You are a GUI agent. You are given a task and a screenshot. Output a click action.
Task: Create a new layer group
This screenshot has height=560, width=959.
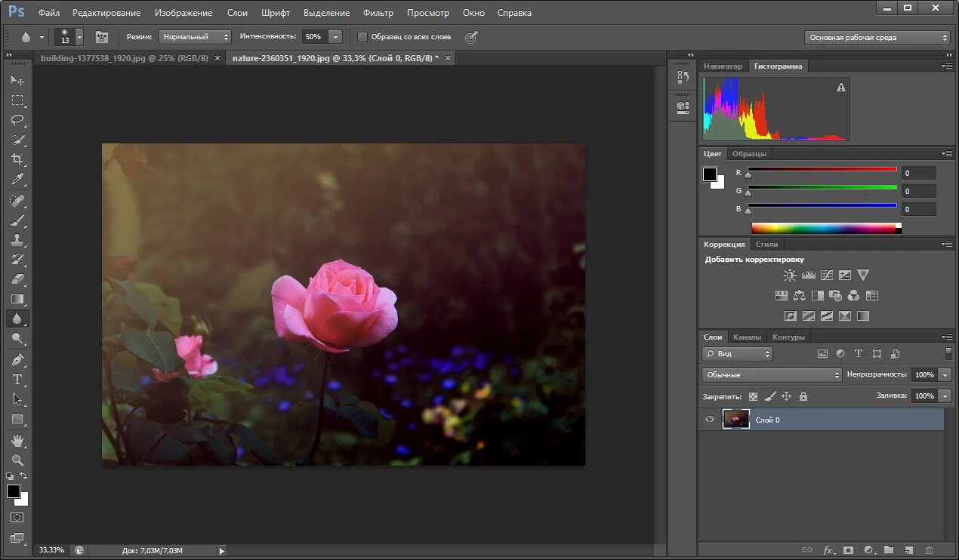(x=889, y=550)
